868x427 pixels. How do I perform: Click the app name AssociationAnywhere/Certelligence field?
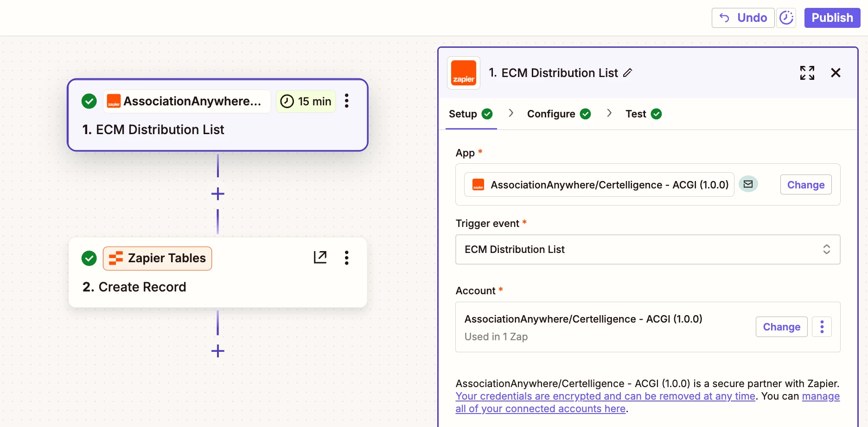coord(599,185)
